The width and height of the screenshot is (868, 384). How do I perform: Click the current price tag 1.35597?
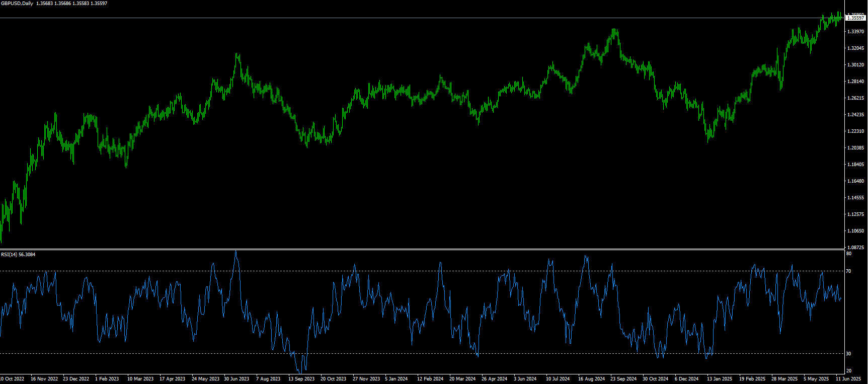[x=855, y=18]
